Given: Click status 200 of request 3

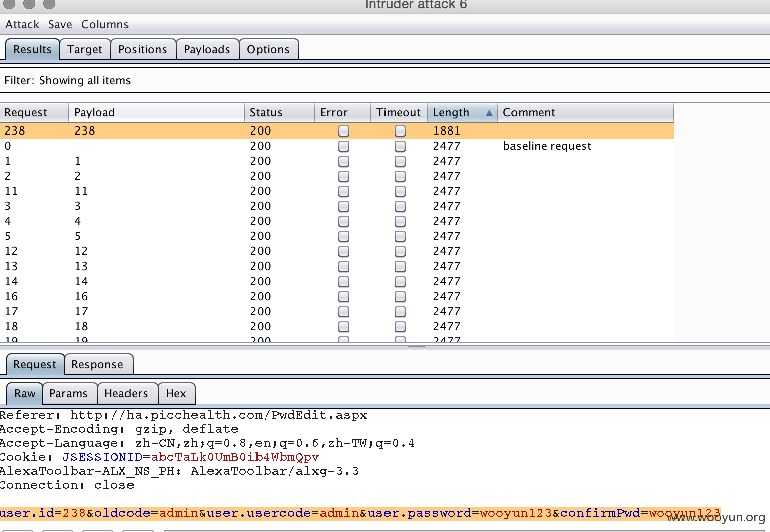Looking at the screenshot, I should pos(261,206).
